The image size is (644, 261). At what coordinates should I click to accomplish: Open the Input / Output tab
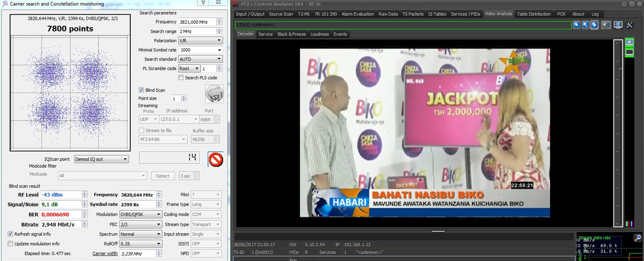pos(251,14)
